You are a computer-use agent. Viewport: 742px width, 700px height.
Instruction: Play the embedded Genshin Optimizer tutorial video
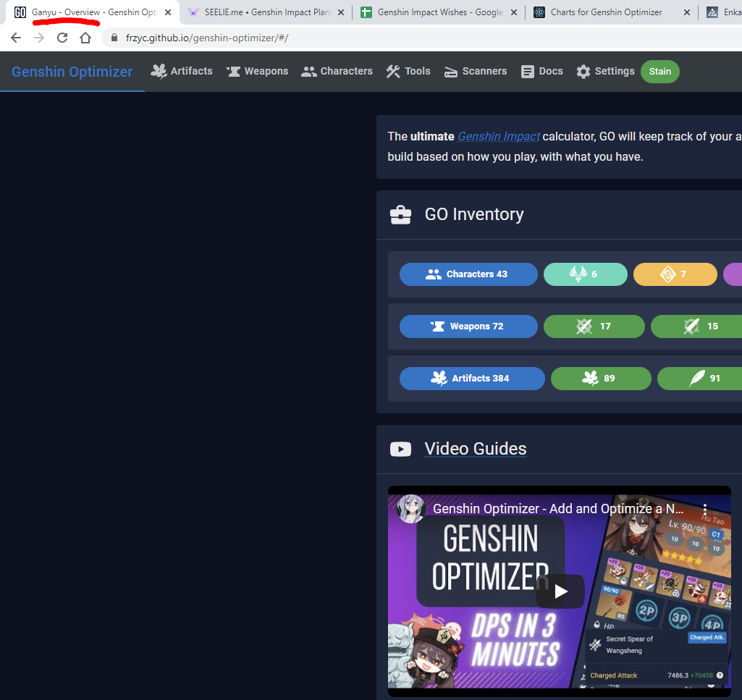[x=560, y=591]
